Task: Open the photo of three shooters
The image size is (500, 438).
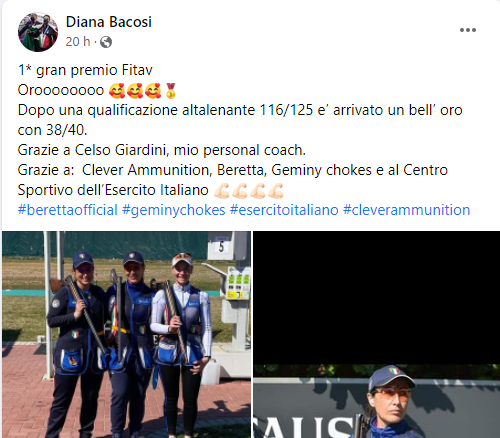Action: 126,334
